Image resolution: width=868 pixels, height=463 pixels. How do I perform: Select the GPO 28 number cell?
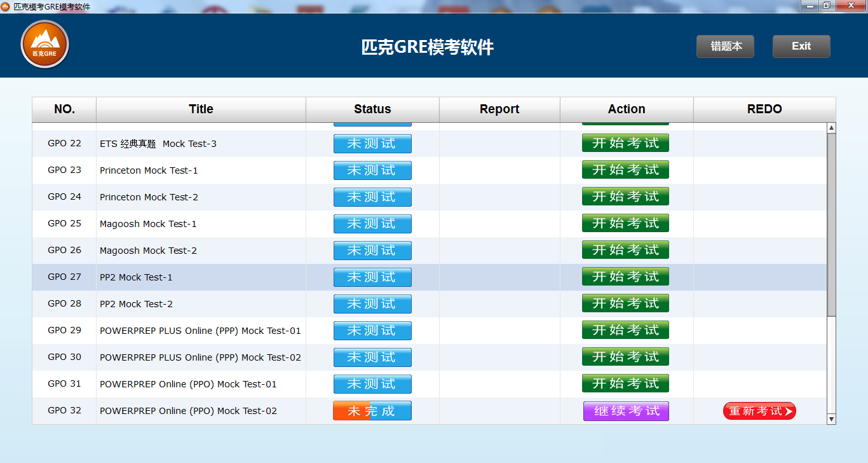point(65,303)
